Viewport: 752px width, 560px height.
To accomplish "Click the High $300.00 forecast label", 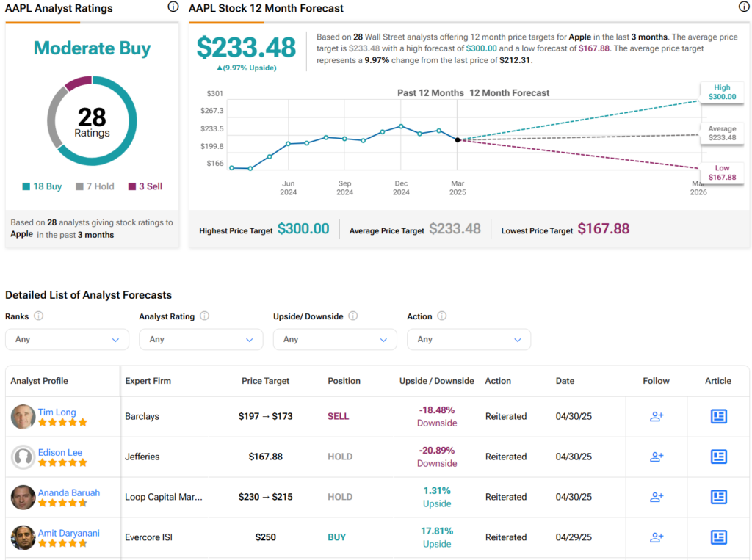I will pyautogui.click(x=722, y=92).
